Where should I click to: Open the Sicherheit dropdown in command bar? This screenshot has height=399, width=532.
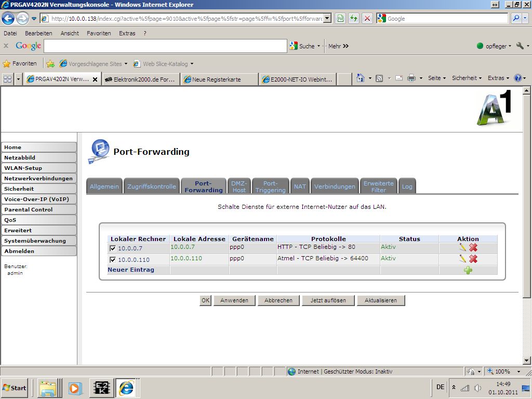[466, 78]
